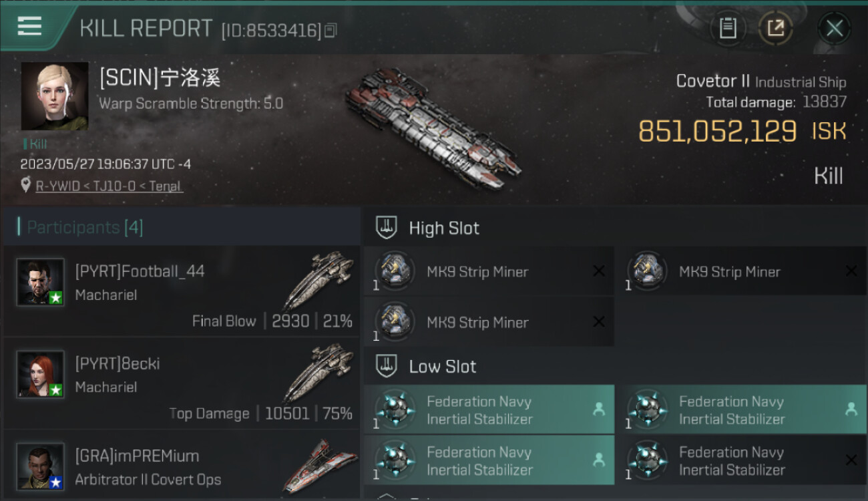
Task: Click the clipboard icon in the header
Action: tap(728, 28)
